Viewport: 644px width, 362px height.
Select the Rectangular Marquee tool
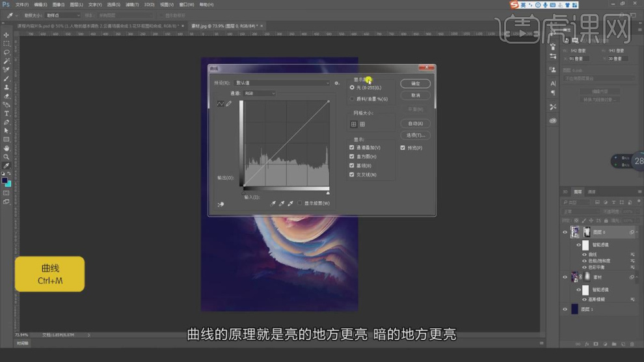[x=6, y=44]
